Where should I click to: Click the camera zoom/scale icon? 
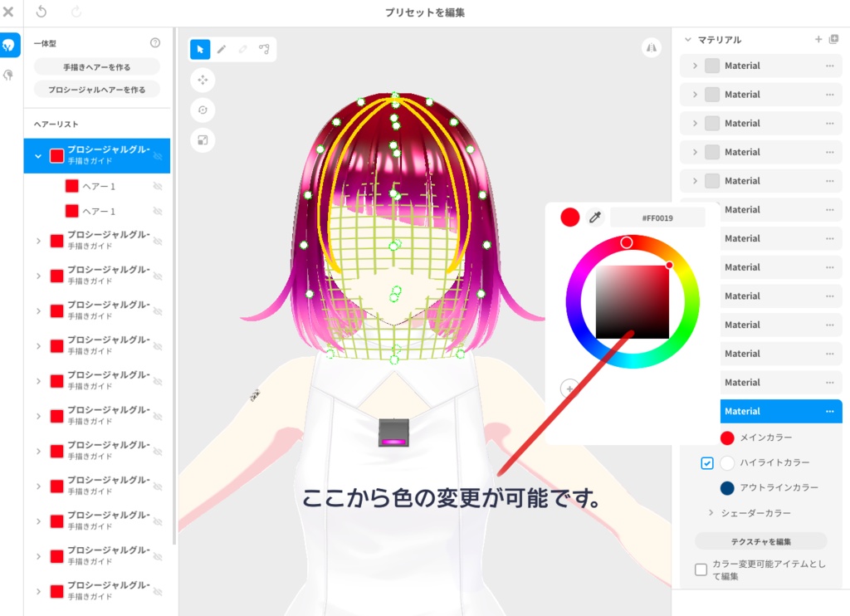(202, 139)
